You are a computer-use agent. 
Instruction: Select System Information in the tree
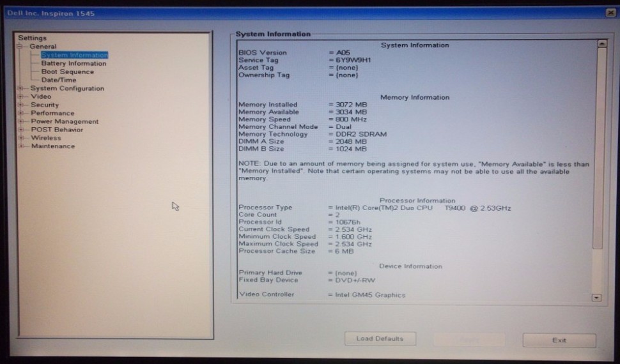click(x=74, y=55)
